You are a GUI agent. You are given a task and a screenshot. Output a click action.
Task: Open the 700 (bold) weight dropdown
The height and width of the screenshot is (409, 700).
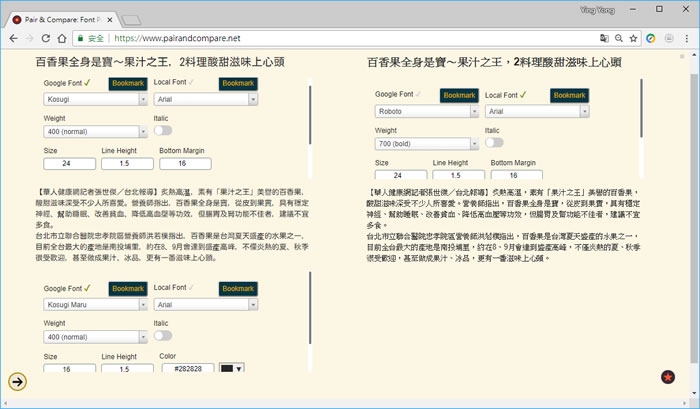pos(425,142)
